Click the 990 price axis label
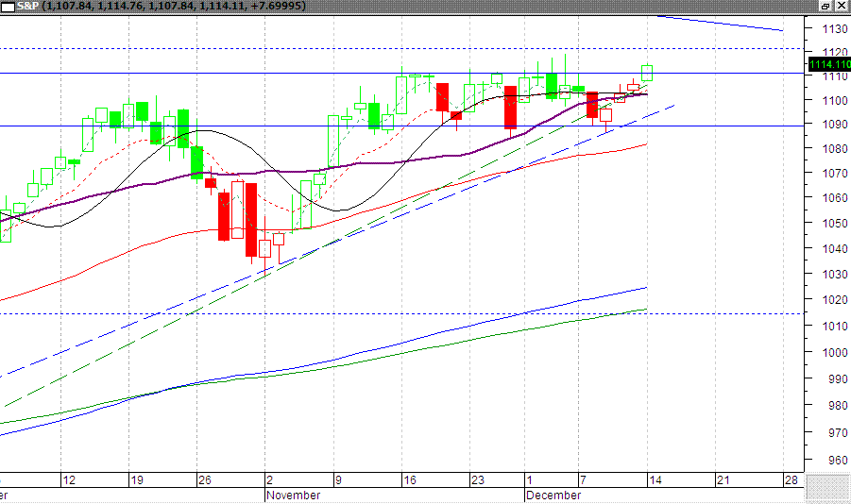This screenshot has height=504, width=851. tap(838, 379)
